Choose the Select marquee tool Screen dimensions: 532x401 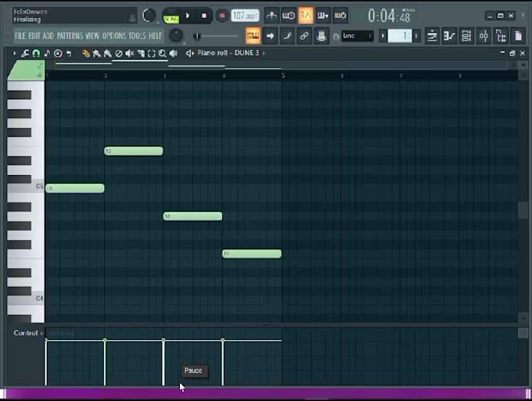(151, 53)
